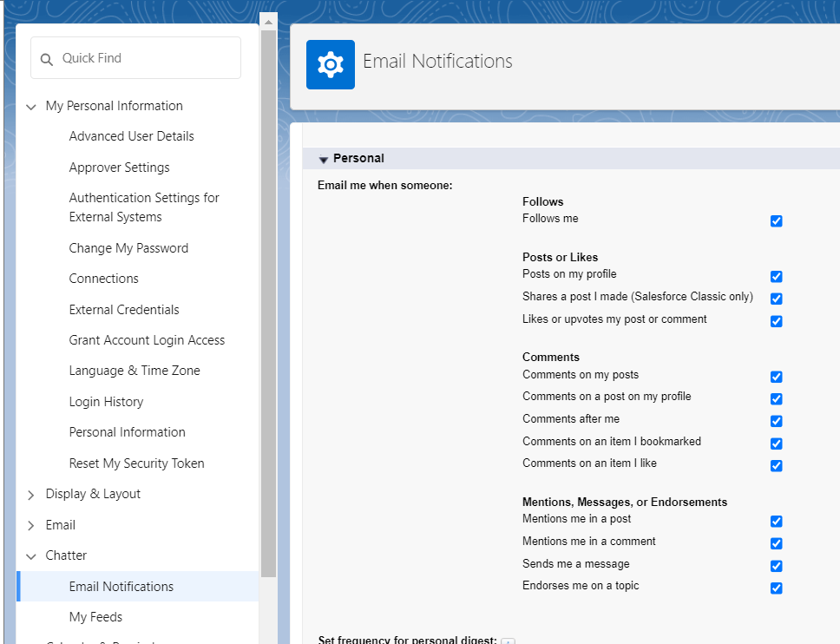Click the sidebar vertical scrollbar thumb
The width and height of the screenshot is (840, 644).
(x=268, y=304)
